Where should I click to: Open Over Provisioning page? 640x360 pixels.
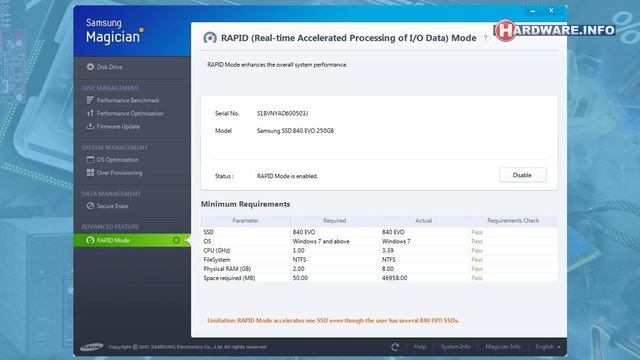tap(119, 173)
